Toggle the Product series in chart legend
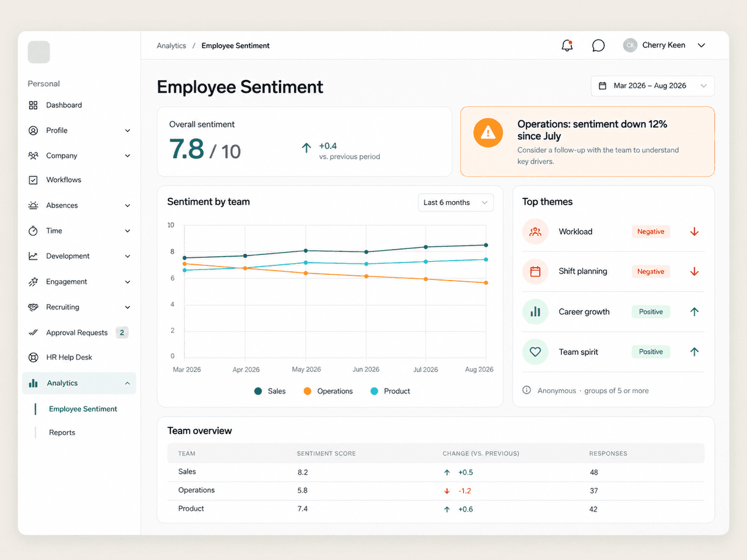Image resolution: width=747 pixels, height=560 pixels. click(390, 391)
